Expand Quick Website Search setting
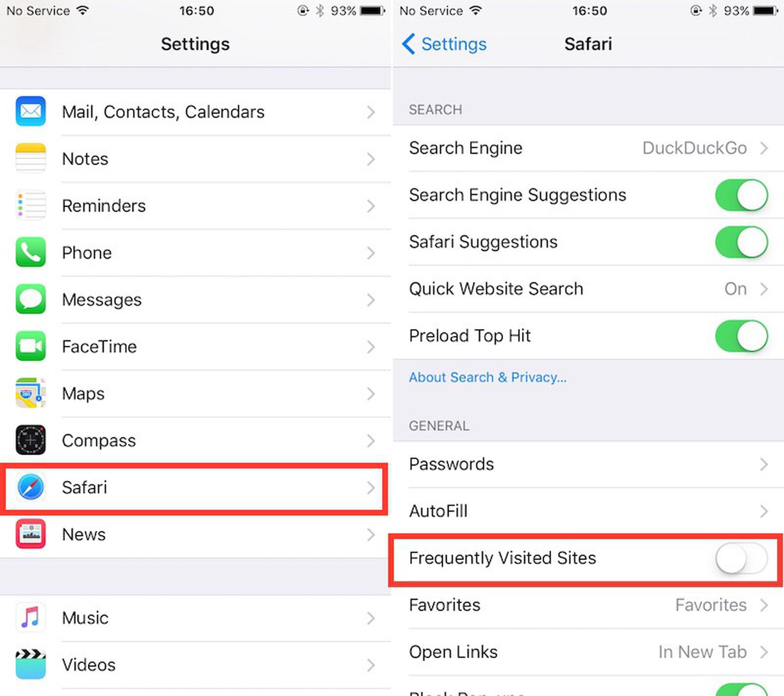This screenshot has width=784, height=696. 588,289
